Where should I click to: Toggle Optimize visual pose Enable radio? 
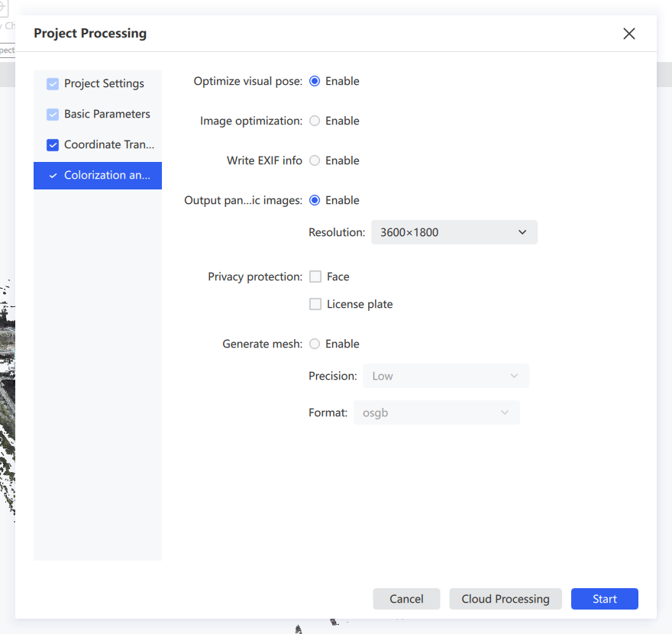coord(315,81)
